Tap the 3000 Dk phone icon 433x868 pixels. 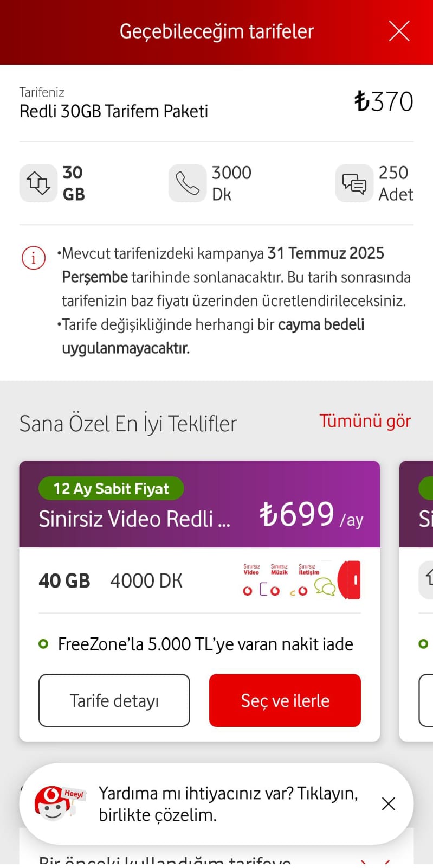click(x=188, y=183)
